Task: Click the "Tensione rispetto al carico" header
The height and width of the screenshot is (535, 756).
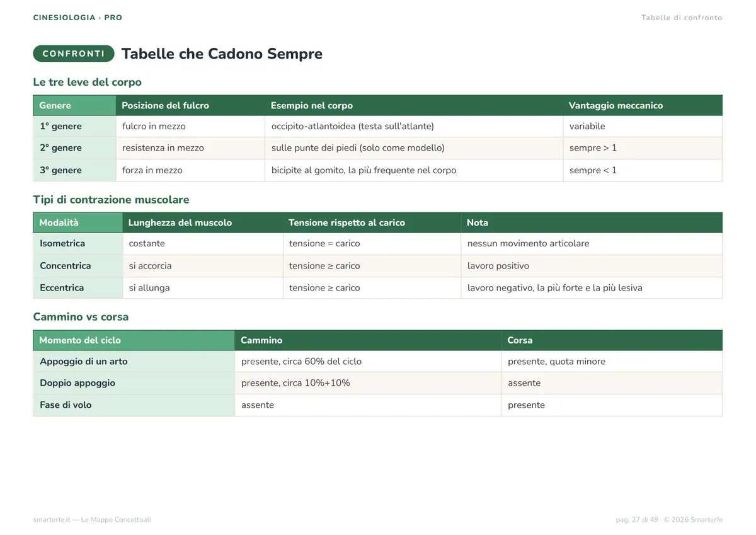Action: click(372, 222)
